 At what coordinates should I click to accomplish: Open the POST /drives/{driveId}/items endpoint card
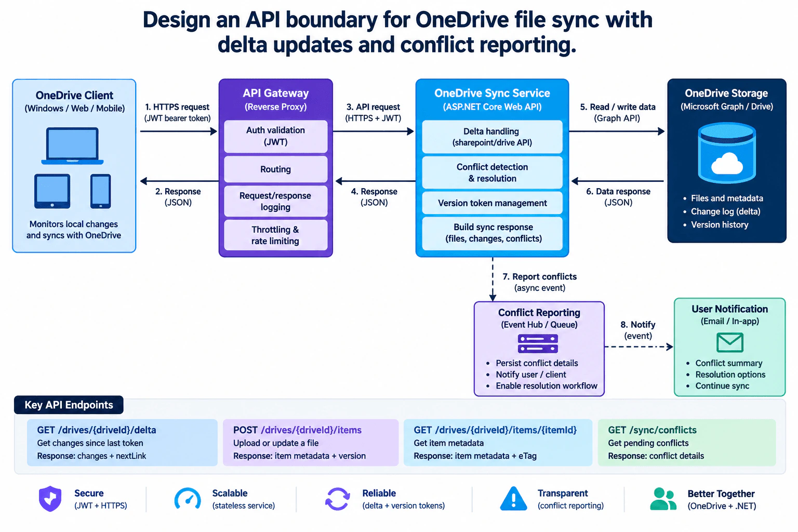311,443
